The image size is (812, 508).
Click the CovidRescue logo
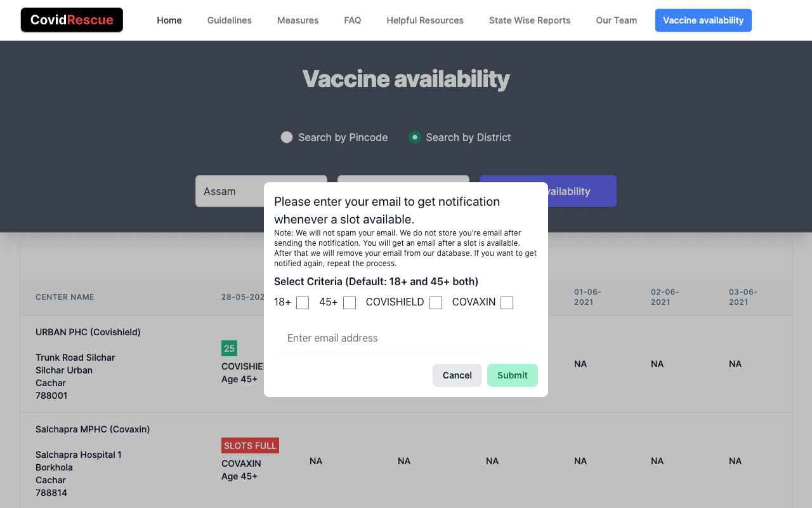(72, 20)
